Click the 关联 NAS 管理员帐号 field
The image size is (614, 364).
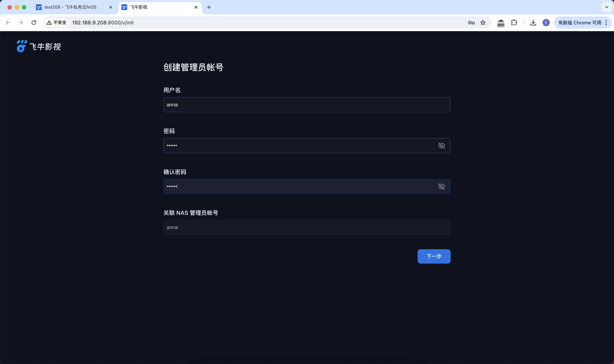[307, 227]
